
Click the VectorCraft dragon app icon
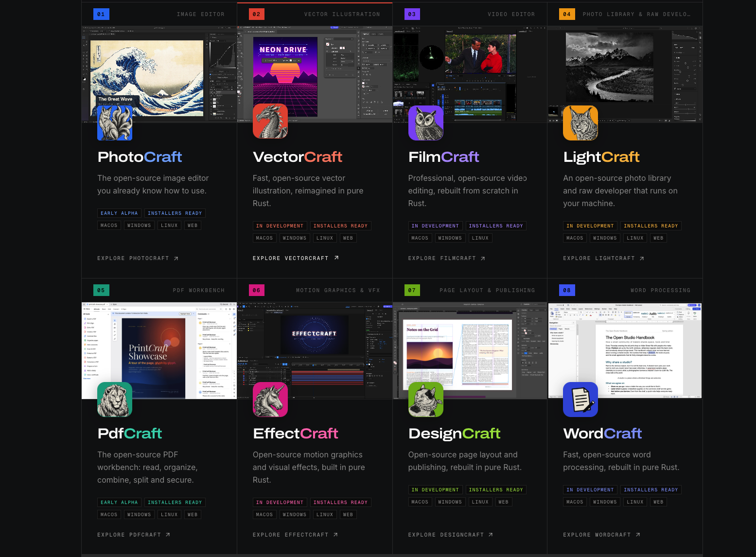pos(270,121)
